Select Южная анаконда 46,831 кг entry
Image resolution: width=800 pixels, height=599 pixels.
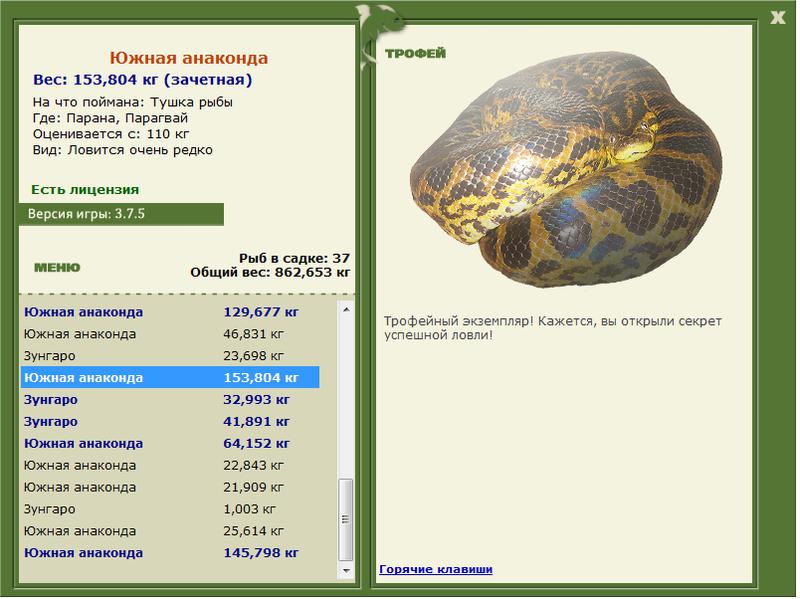pyautogui.click(x=170, y=334)
